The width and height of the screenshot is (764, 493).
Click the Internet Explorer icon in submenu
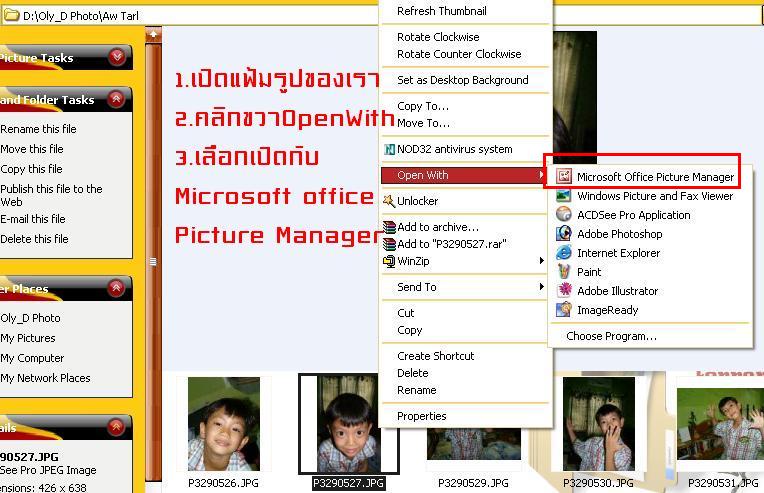pyautogui.click(x=564, y=252)
